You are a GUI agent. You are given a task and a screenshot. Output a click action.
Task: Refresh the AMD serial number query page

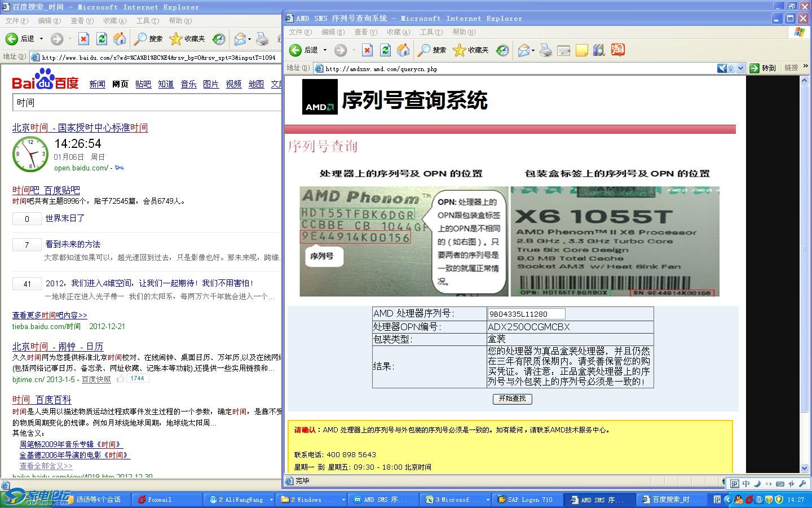pyautogui.click(x=385, y=50)
